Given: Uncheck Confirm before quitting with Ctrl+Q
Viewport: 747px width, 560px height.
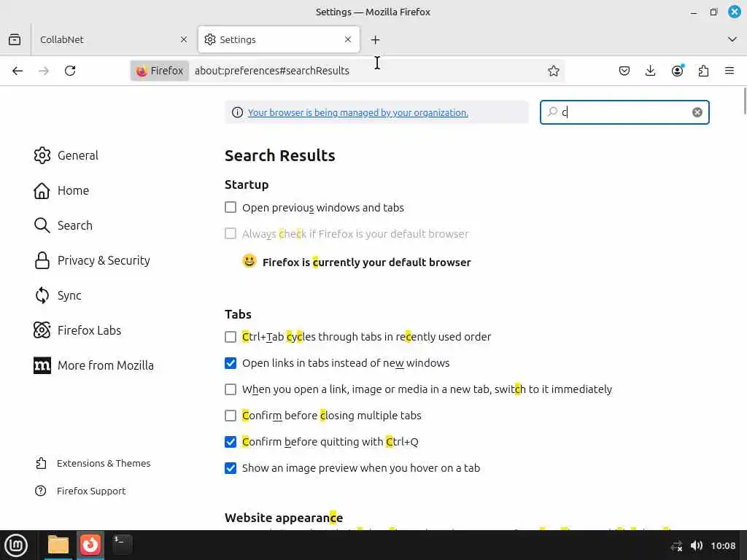Looking at the screenshot, I should [x=231, y=441].
